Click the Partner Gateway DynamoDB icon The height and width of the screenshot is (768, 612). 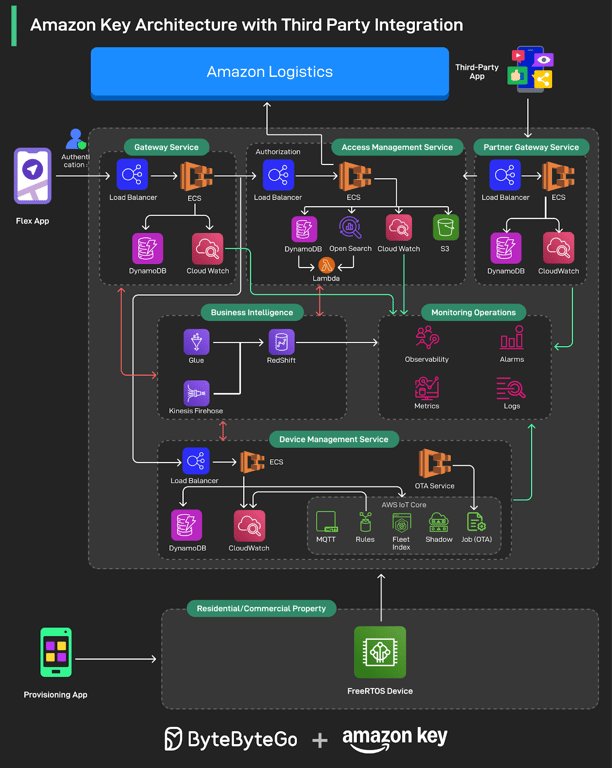[x=506, y=248]
